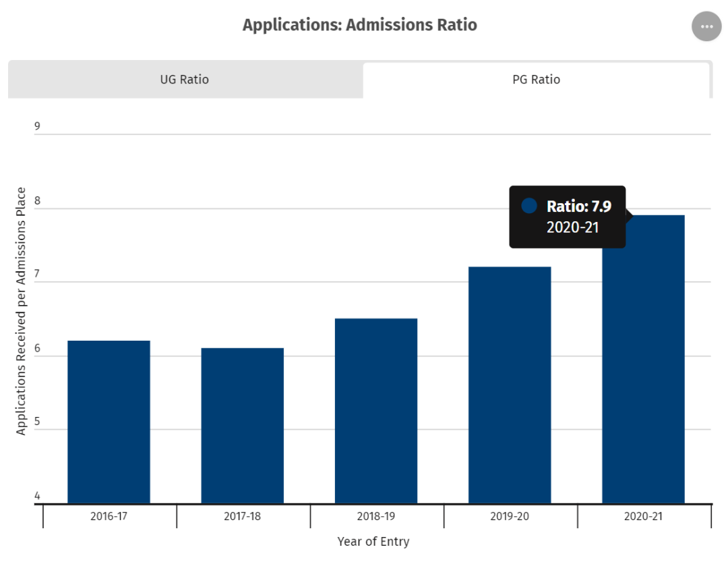This screenshot has width=728, height=562.
Task: Click the y-axis value '9'
Action: pos(37,126)
